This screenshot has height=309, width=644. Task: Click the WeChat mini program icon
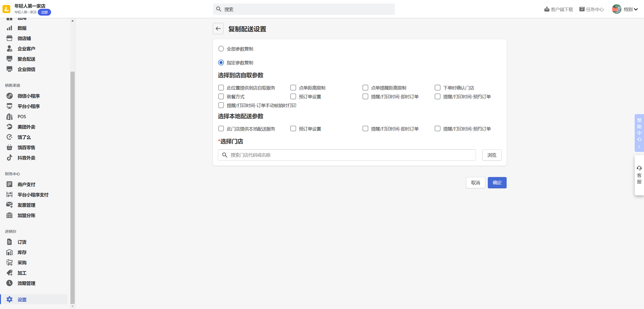point(9,96)
